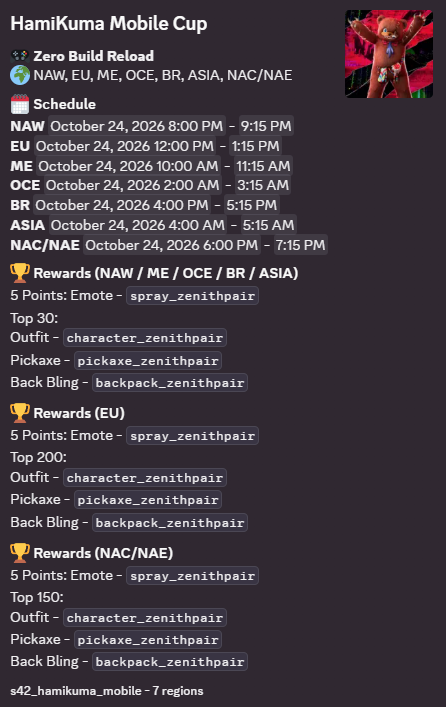
Task: Click the ME timestamp October 24 10:00 AM
Action: point(128,166)
